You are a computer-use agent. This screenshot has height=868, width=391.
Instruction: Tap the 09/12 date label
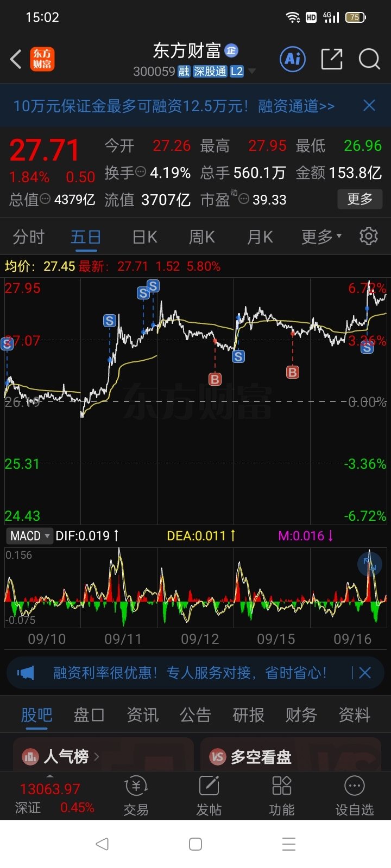(200, 639)
